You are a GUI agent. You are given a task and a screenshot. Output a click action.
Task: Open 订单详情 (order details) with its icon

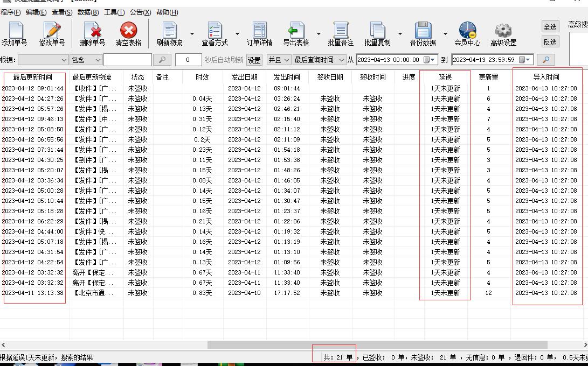[x=259, y=32]
